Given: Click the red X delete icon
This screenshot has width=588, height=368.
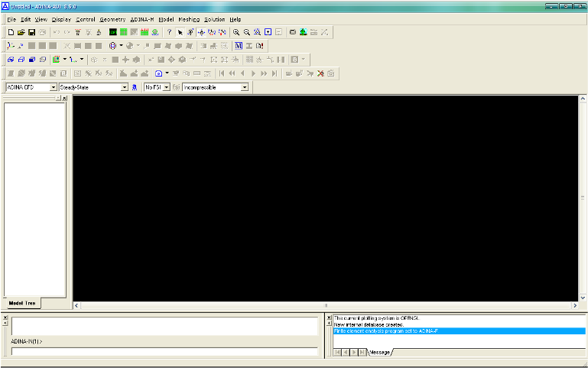Looking at the screenshot, I should (x=320, y=73).
